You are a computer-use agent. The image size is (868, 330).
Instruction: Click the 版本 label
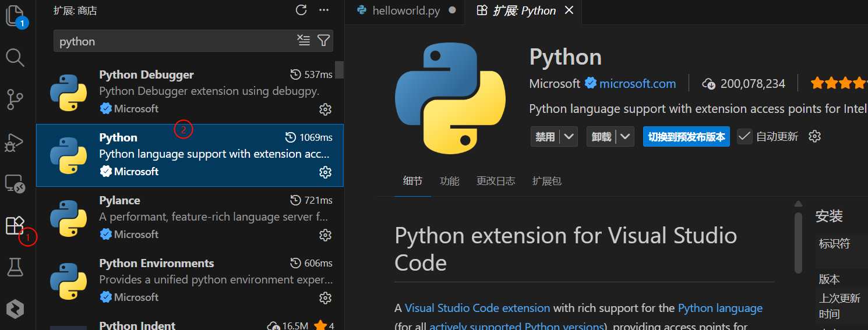click(829, 279)
